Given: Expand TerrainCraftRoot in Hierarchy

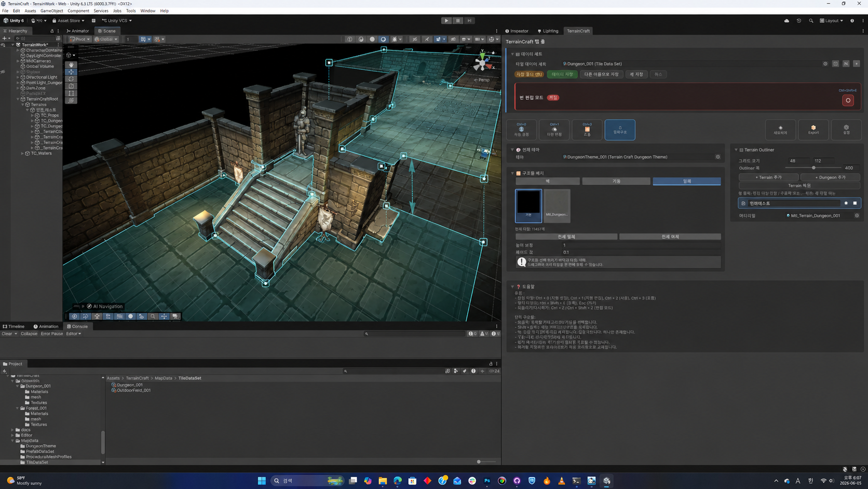Looking at the screenshot, I should pyautogui.click(x=18, y=99).
